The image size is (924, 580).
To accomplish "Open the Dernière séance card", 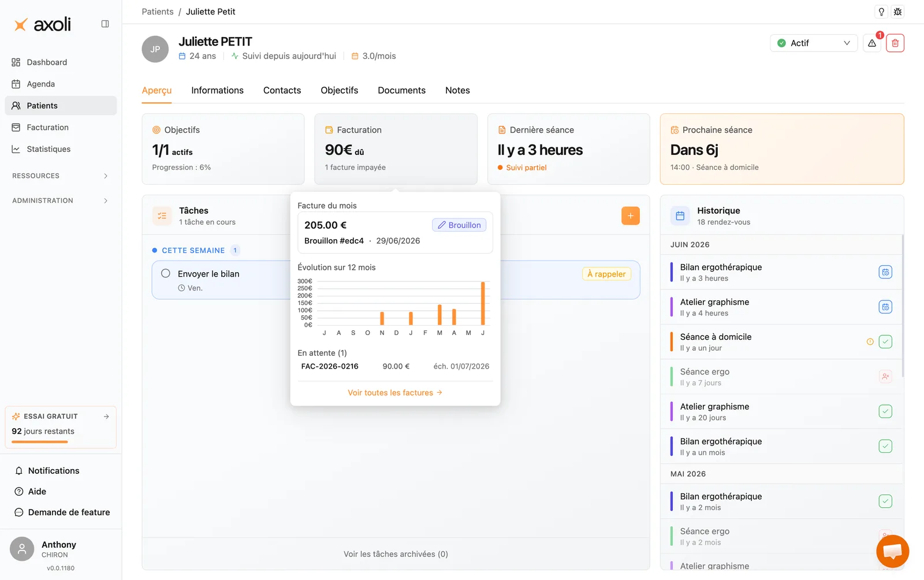I will [569, 149].
